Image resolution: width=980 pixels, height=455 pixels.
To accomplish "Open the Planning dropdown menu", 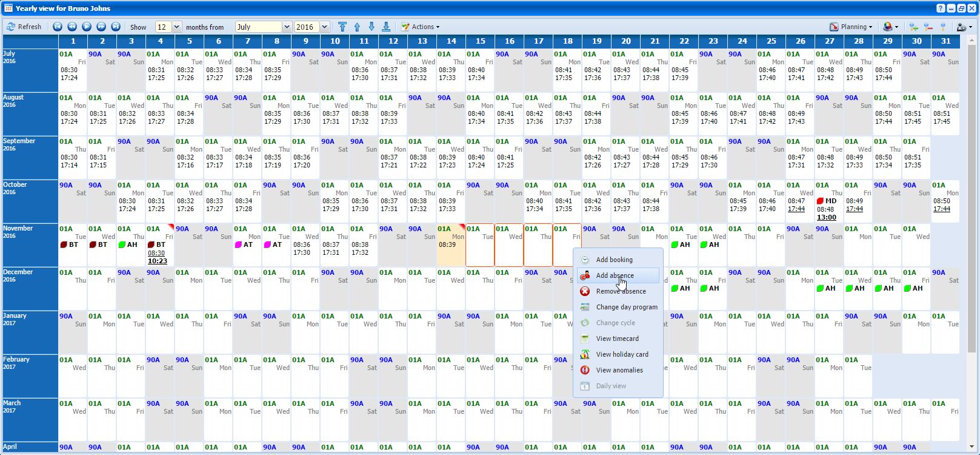I will [851, 27].
